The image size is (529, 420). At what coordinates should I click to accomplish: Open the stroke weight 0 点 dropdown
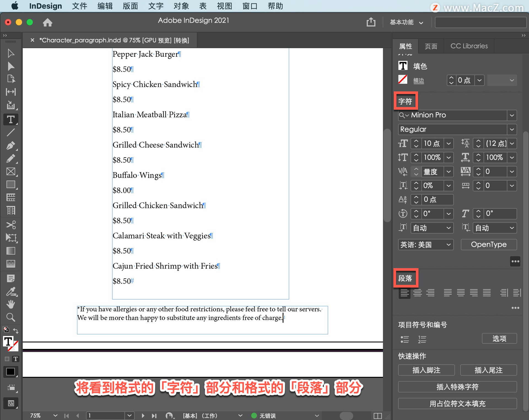479,80
